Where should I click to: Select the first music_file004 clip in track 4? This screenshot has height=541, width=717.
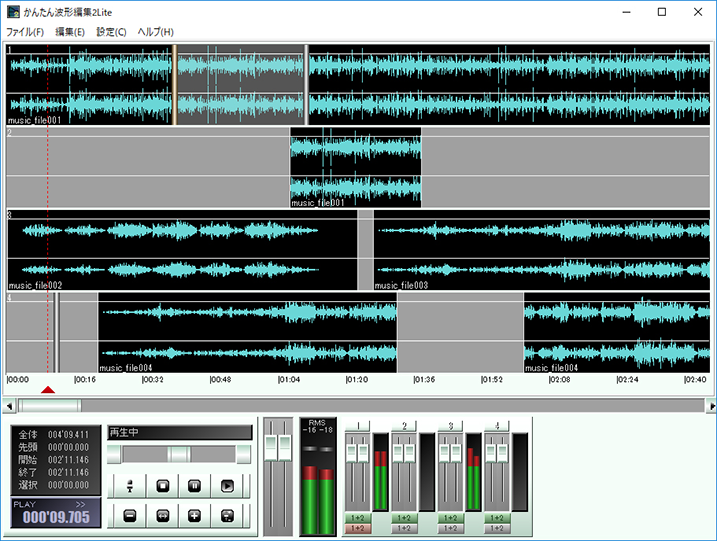(x=247, y=333)
